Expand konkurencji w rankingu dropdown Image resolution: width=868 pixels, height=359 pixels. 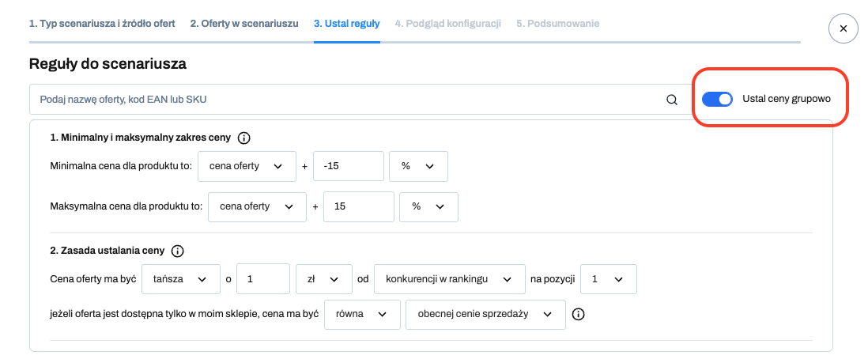(450, 279)
